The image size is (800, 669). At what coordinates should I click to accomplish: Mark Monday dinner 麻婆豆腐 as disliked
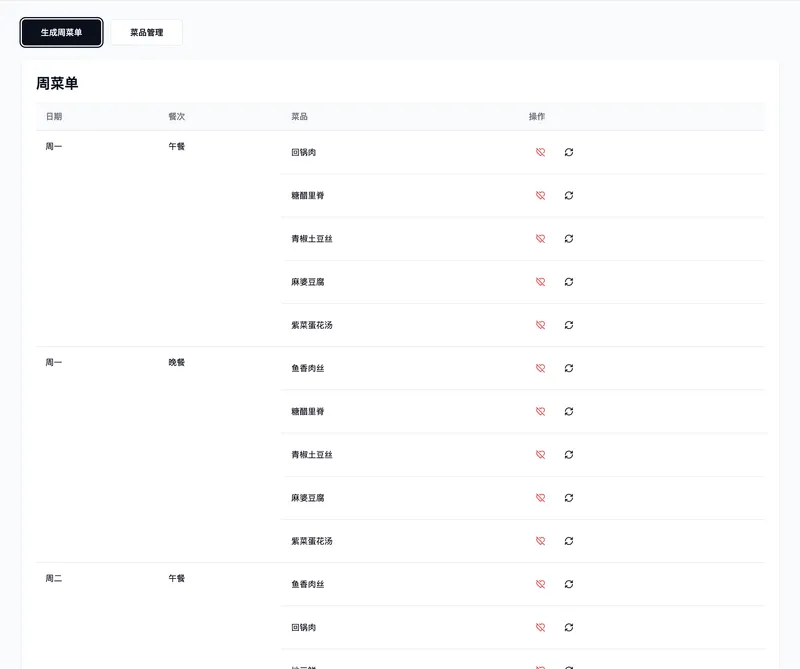click(x=540, y=498)
